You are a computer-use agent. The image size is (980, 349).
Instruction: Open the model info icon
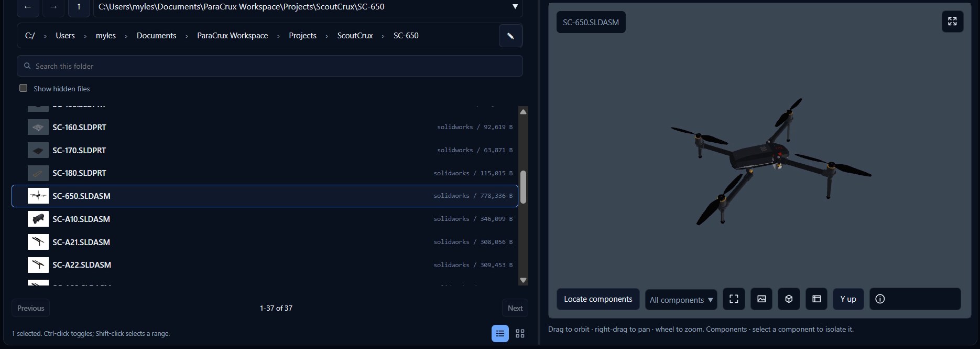[880, 299]
